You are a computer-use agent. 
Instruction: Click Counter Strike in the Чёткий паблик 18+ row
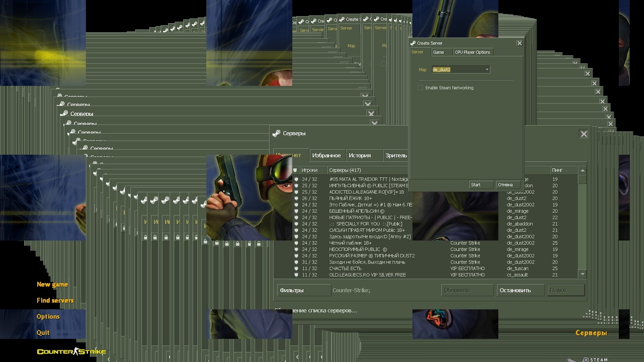465,243
